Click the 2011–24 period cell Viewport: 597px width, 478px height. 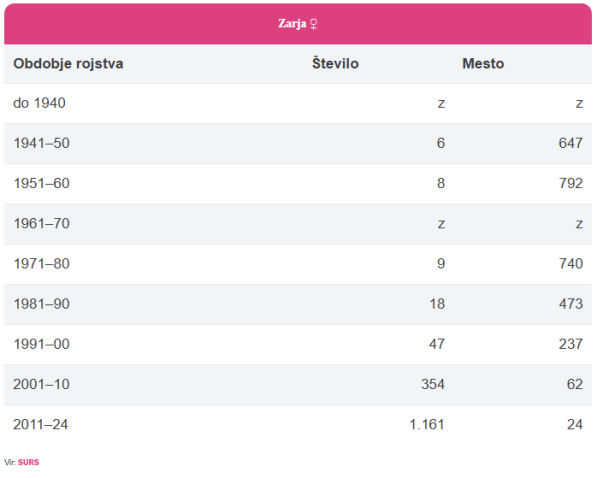point(41,424)
